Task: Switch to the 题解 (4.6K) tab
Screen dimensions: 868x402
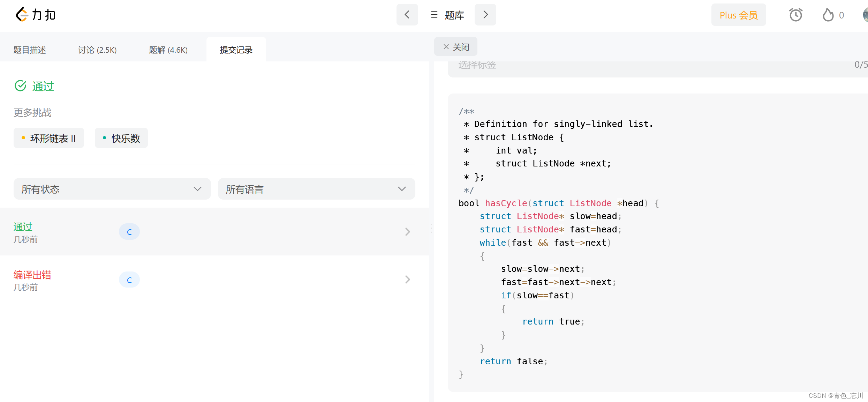Action: (x=168, y=50)
